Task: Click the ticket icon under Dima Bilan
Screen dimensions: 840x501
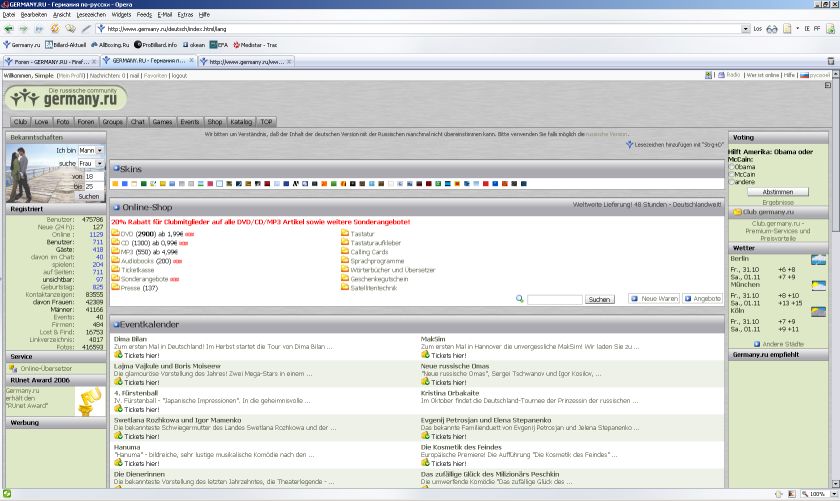Action: tap(118, 355)
